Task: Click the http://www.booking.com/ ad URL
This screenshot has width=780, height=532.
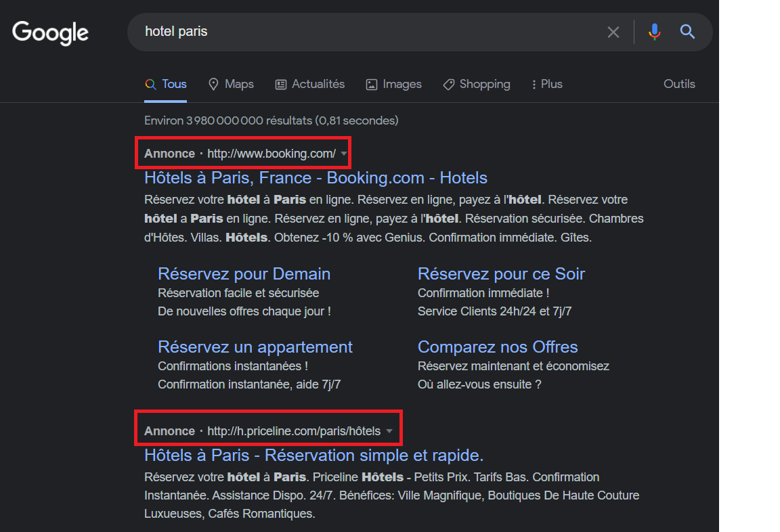Action: click(272, 154)
